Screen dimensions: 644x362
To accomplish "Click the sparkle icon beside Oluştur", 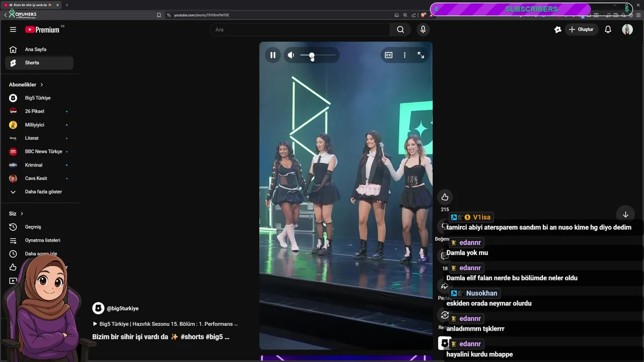I will [x=557, y=30].
